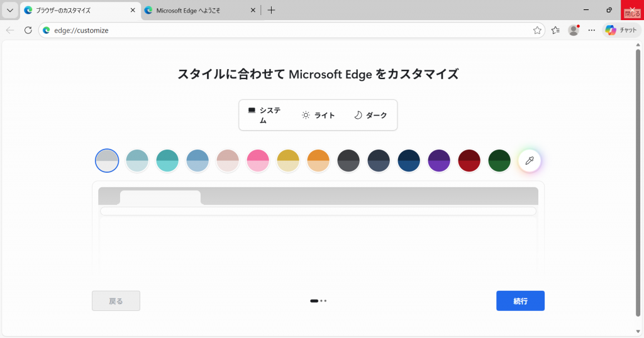Close the ブラウザーのカスタマイズ tab
Screen dimensions: 644x338
pyautogui.click(x=132, y=10)
